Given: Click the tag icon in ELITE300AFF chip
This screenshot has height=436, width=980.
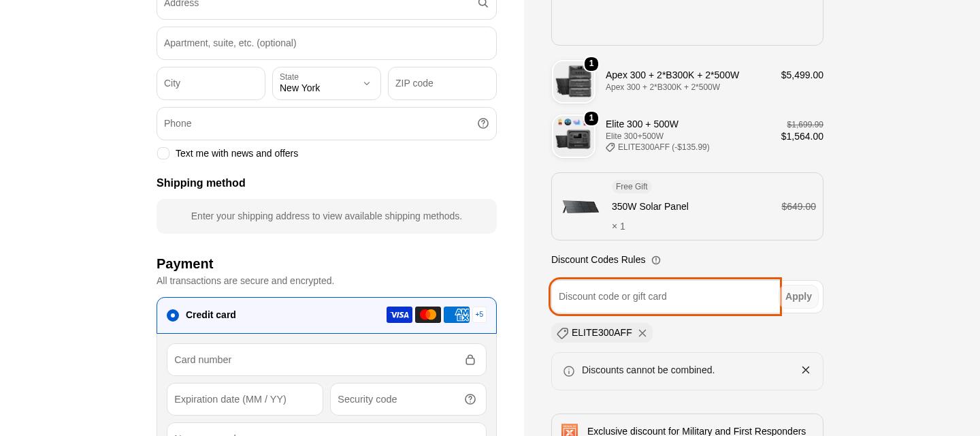Looking at the screenshot, I should (562, 333).
